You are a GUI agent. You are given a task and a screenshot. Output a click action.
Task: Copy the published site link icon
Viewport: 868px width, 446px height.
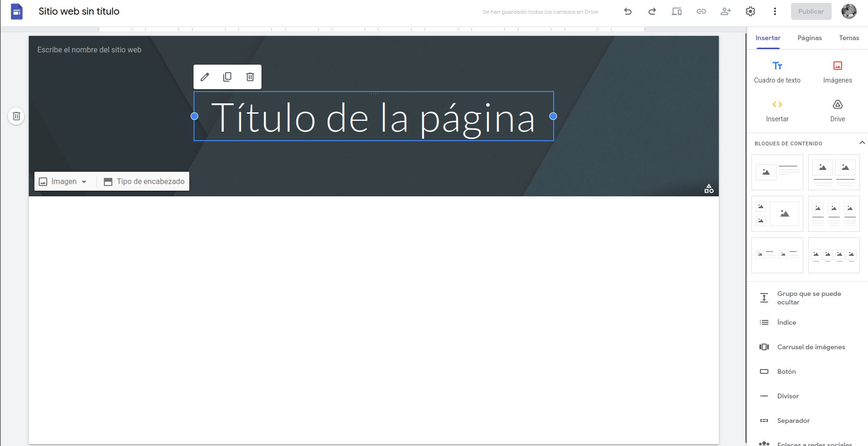point(701,11)
